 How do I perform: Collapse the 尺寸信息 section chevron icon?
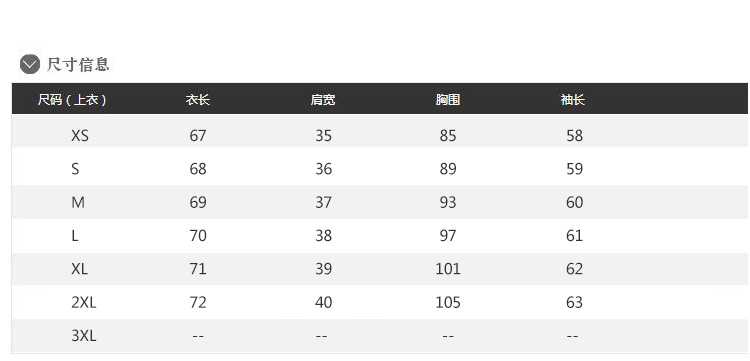point(30,64)
